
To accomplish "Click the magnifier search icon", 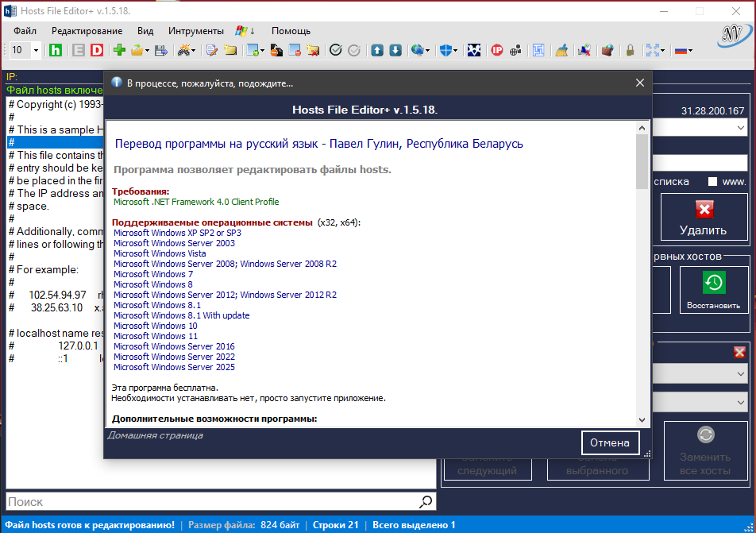I will (426, 502).
